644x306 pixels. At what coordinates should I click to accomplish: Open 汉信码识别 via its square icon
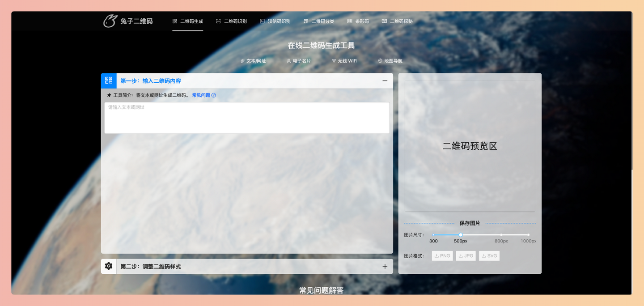click(x=261, y=21)
